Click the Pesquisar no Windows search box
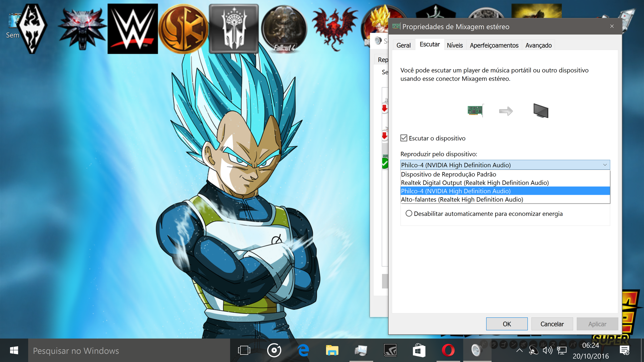Screen dimensions: 644x362 [129, 350]
